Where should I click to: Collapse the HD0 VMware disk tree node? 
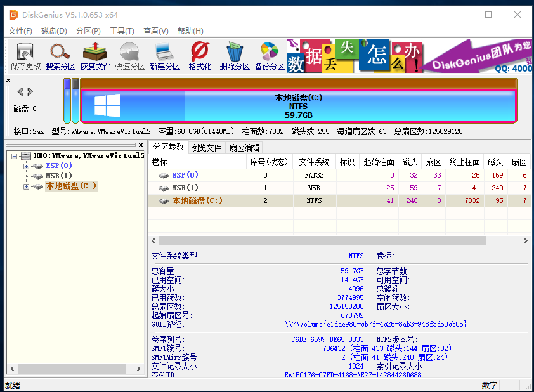15,156
